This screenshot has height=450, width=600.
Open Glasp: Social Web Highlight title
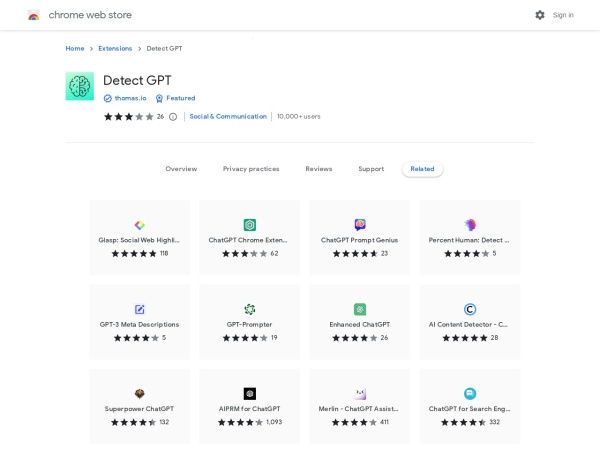(x=139, y=240)
